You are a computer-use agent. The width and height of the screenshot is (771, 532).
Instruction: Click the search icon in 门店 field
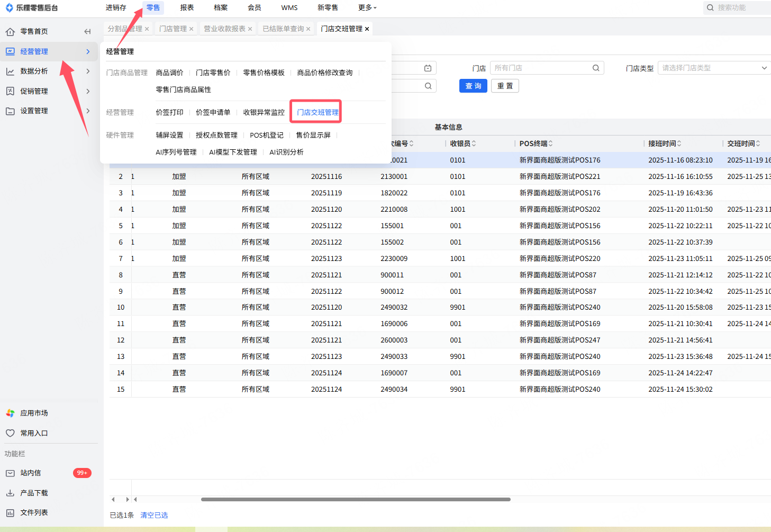(x=595, y=68)
